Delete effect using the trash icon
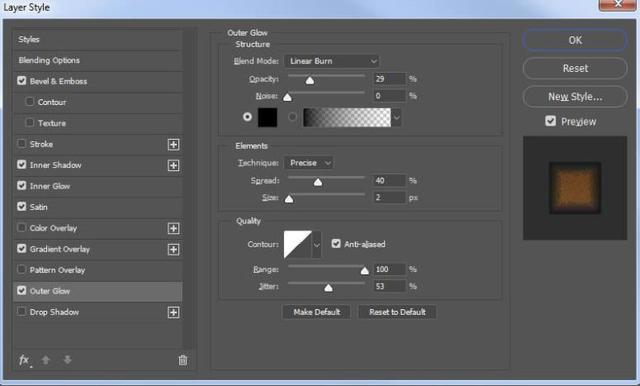 click(x=183, y=360)
